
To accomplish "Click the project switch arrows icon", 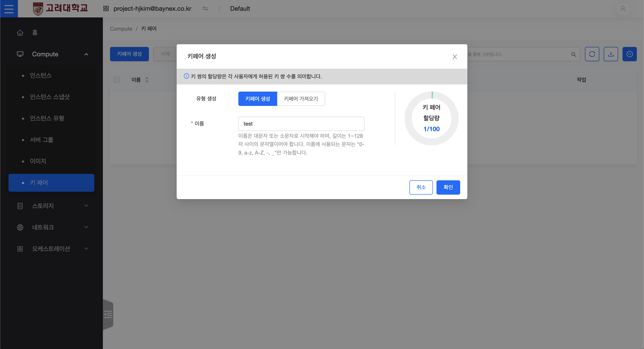I will click(x=205, y=9).
